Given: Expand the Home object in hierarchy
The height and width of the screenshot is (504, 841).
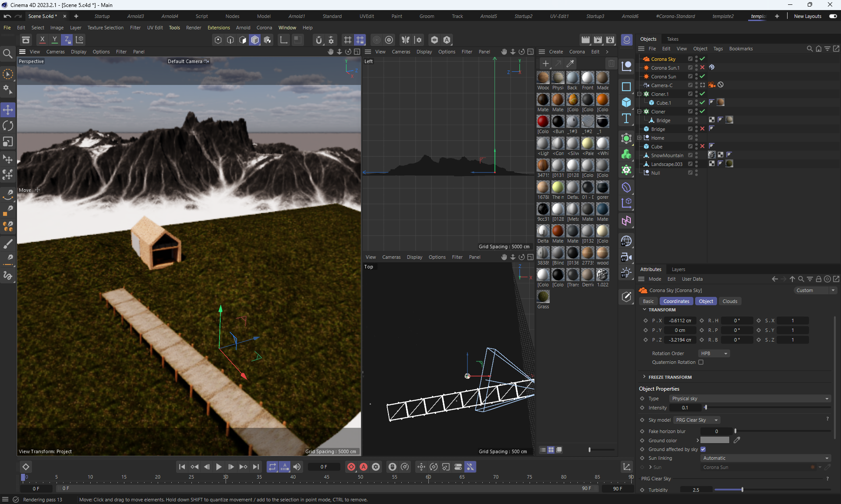Looking at the screenshot, I should tap(640, 138).
